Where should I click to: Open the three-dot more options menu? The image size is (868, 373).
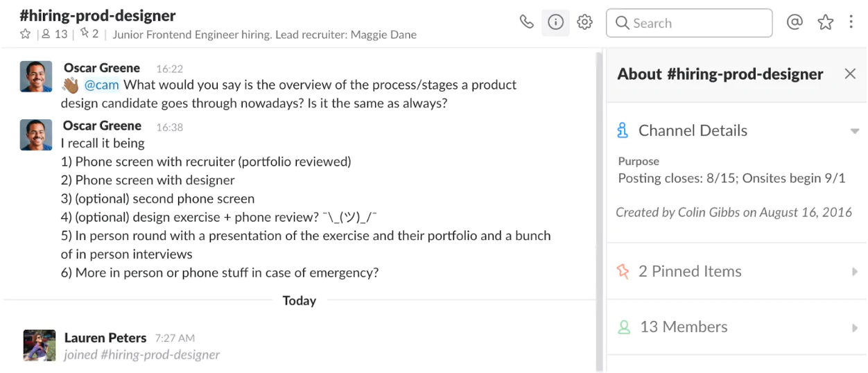(x=851, y=23)
